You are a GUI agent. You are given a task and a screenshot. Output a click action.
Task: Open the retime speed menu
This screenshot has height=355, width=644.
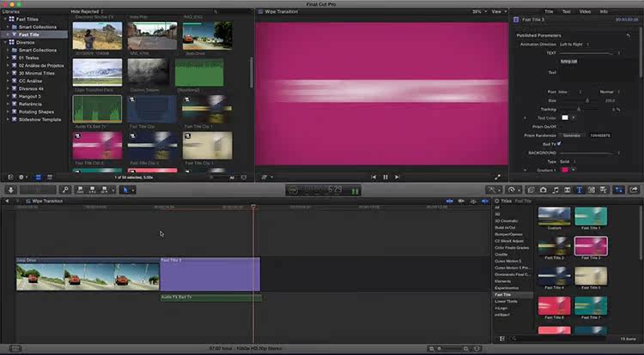(512, 190)
